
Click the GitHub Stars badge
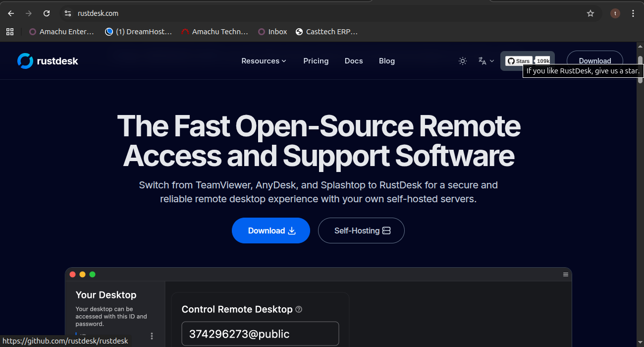pos(527,61)
